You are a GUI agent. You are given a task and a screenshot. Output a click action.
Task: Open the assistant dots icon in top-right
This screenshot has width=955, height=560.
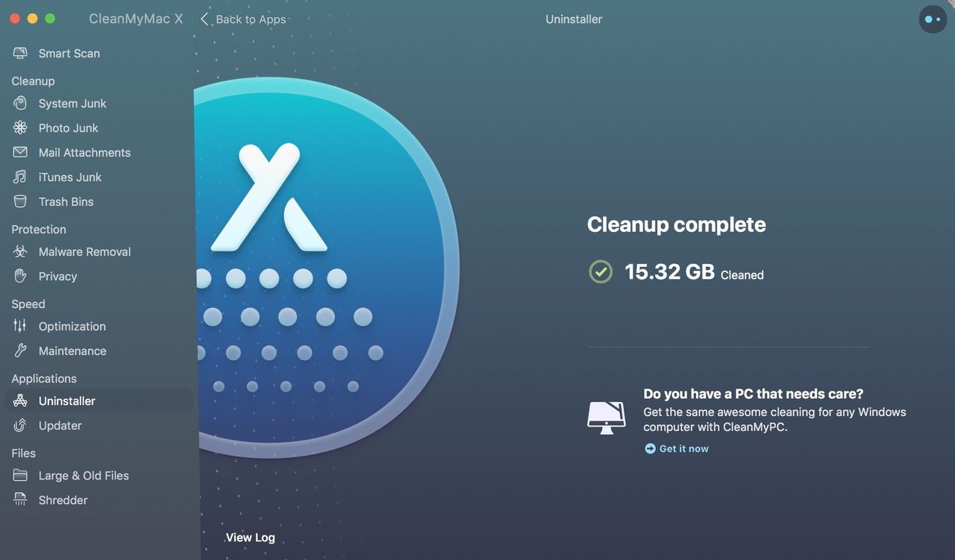[x=933, y=19]
